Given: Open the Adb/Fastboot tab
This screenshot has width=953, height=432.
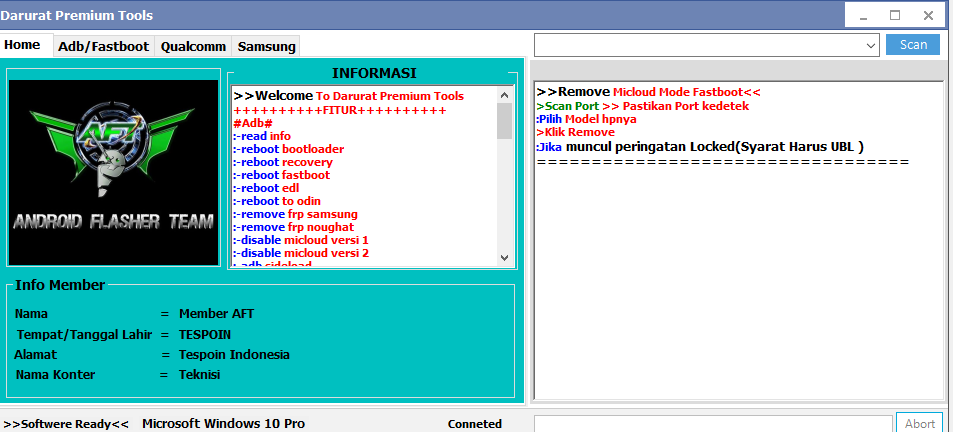Looking at the screenshot, I should [103, 46].
